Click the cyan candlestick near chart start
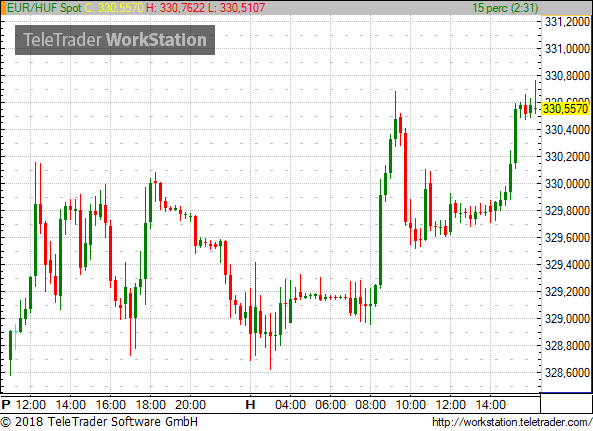The image size is (593, 431). click(16, 336)
